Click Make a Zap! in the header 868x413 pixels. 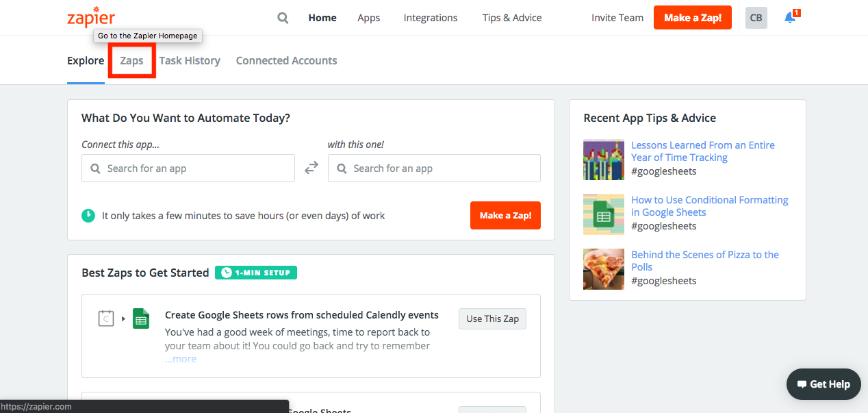693,18
